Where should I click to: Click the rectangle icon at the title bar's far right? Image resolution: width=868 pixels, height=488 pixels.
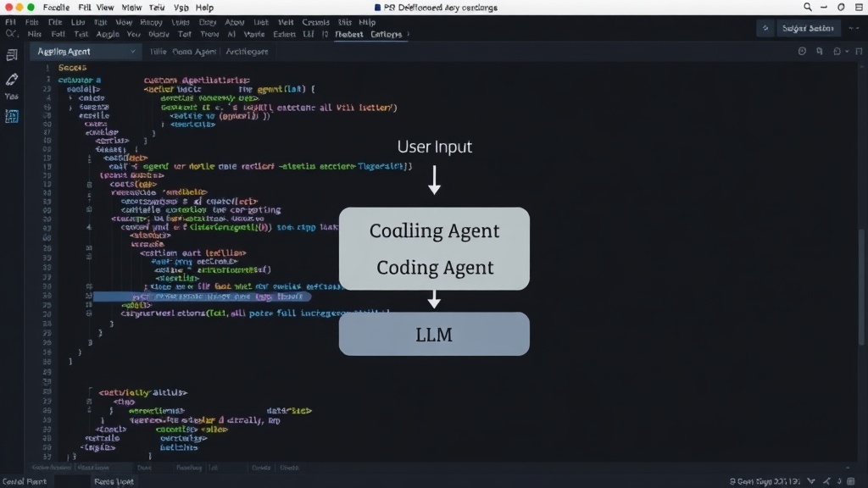click(x=860, y=7)
